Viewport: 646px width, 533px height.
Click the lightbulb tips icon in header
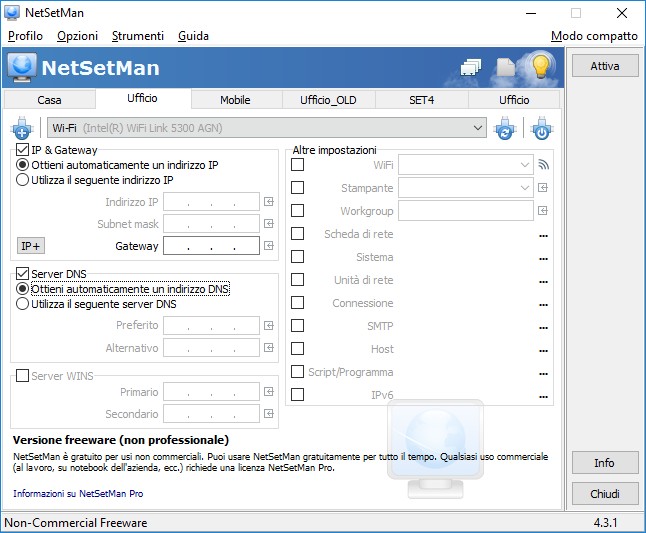pyautogui.click(x=541, y=66)
